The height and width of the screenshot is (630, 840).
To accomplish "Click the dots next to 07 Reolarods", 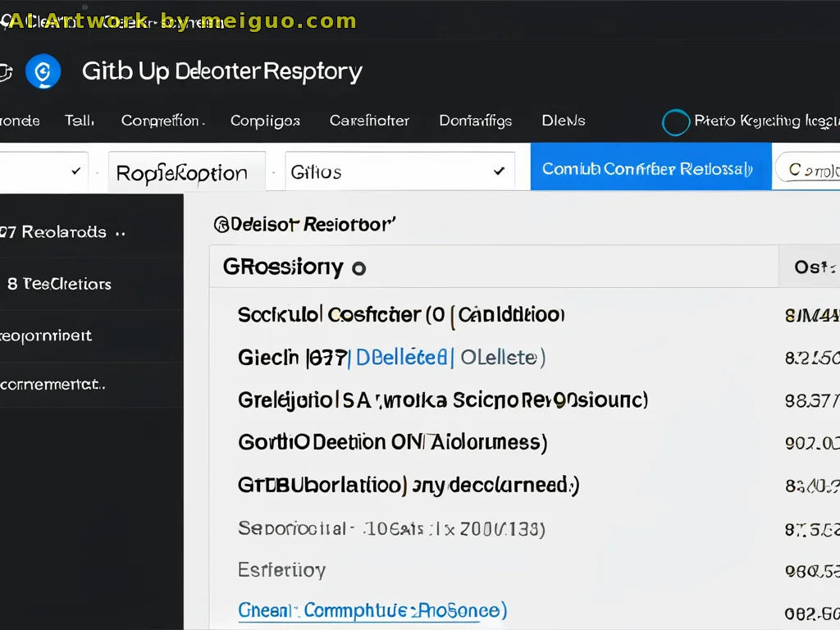I will (121, 233).
